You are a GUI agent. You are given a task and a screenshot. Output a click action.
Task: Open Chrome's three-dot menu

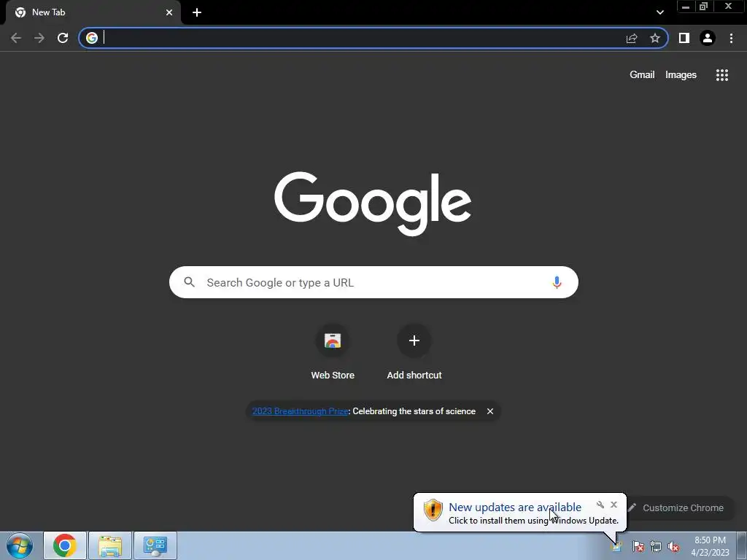pos(731,38)
